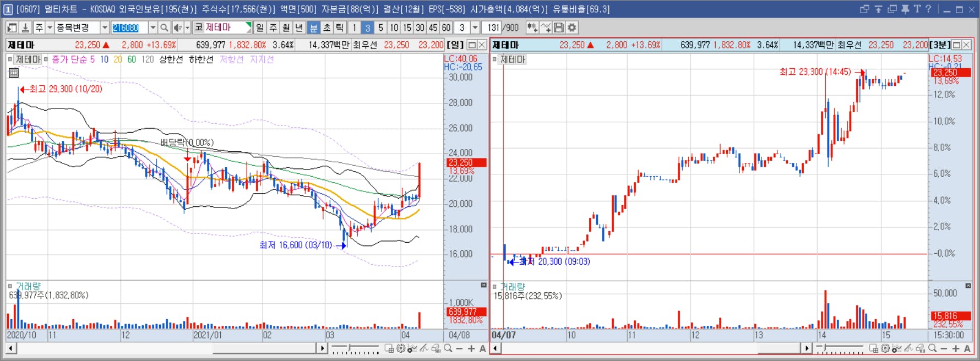This screenshot has height=361, width=980.
Task: Select the 30 minute interval button
Action: pyautogui.click(x=420, y=28)
